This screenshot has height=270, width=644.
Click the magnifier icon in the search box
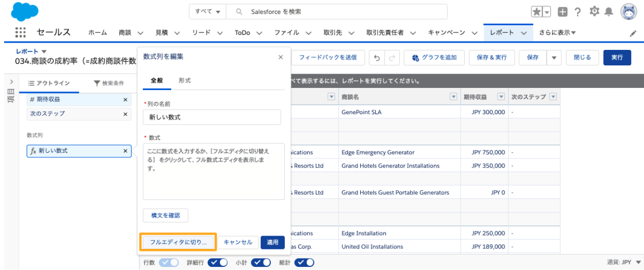click(x=240, y=11)
